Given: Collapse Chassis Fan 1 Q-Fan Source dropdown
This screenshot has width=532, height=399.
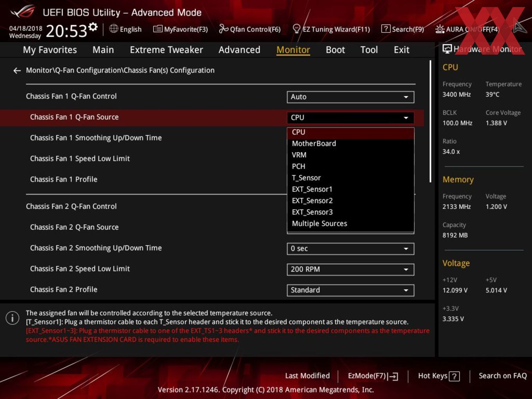Looking at the screenshot, I should coord(350,118).
